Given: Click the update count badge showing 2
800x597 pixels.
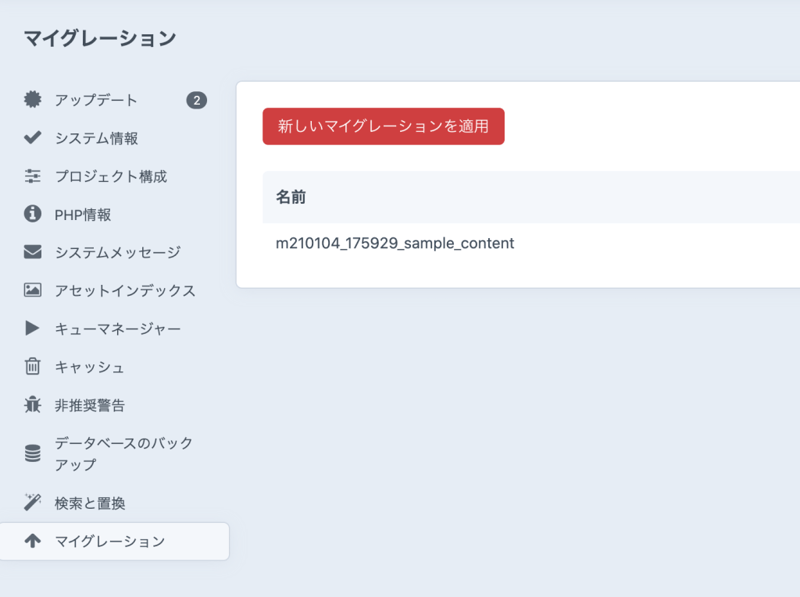Looking at the screenshot, I should pos(197,100).
